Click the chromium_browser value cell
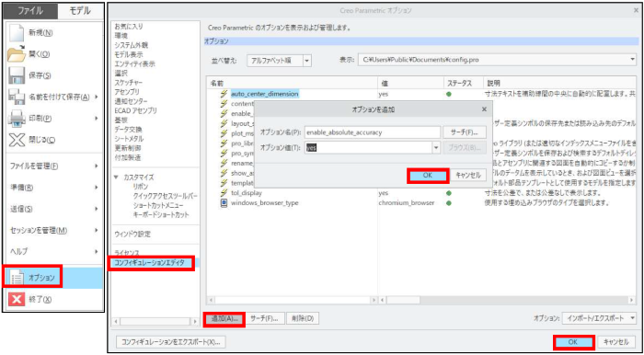Image resolution: width=644 pixels, height=355 pixels. [x=407, y=202]
